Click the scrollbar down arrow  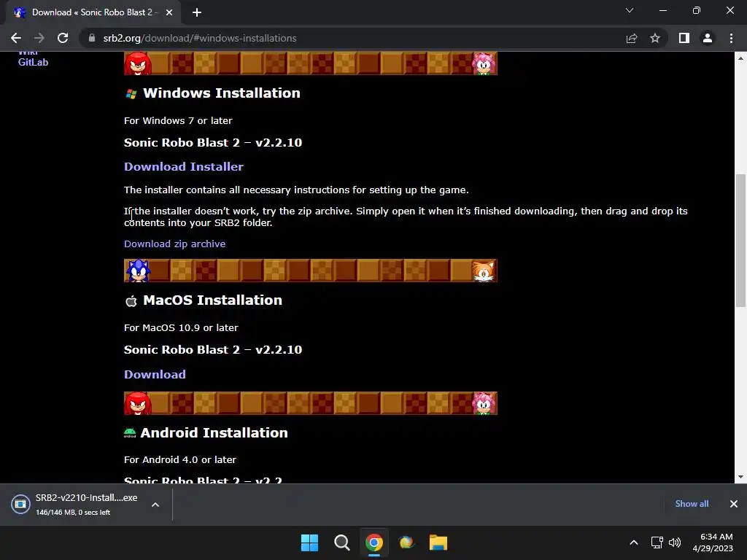click(x=740, y=477)
